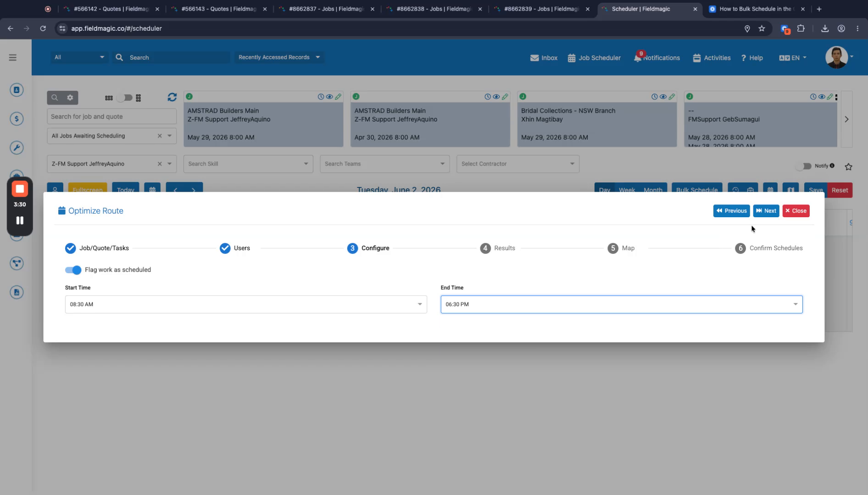Open Job Scheduler from the header
The image size is (868, 495).
coord(594,58)
